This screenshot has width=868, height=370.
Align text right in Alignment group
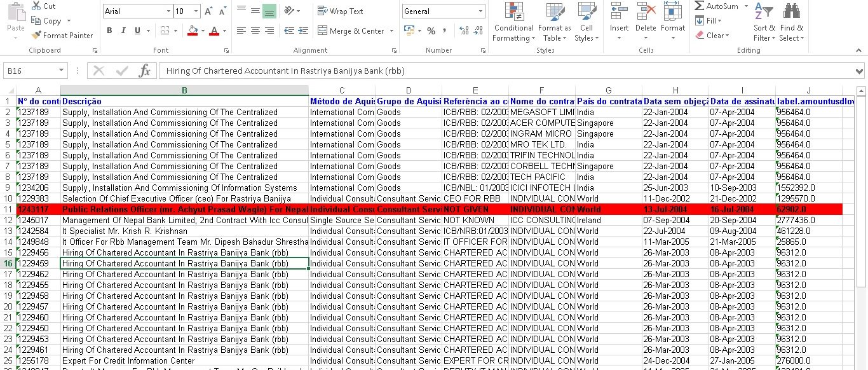coord(269,31)
